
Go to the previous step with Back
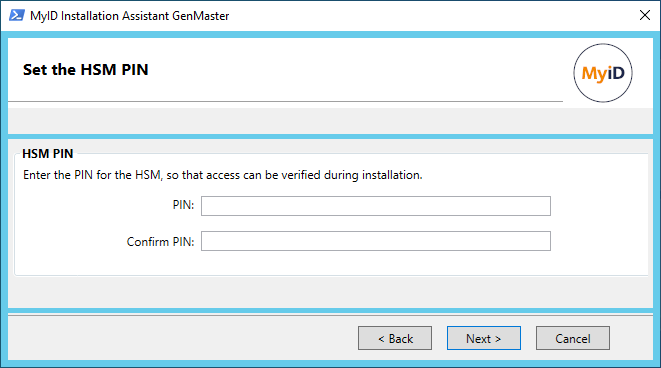click(395, 338)
